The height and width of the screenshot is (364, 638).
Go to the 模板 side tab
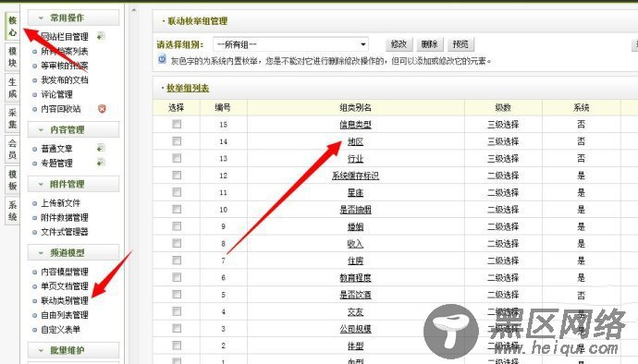pos(13,180)
